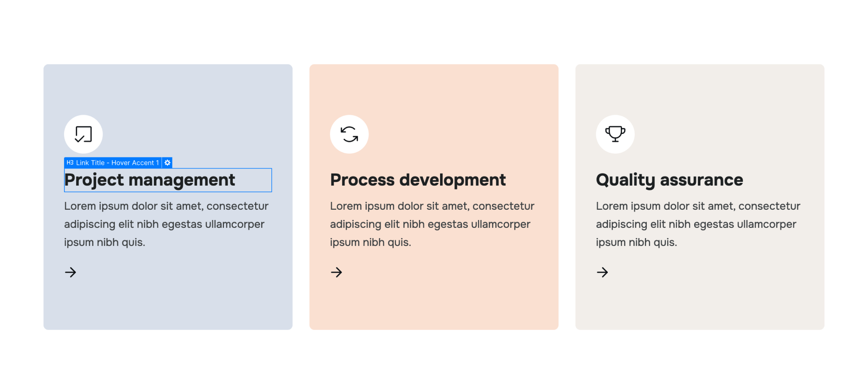Select the 'Link Title - Hover Accent 1' label
This screenshot has height=375, width=868.
click(x=117, y=162)
